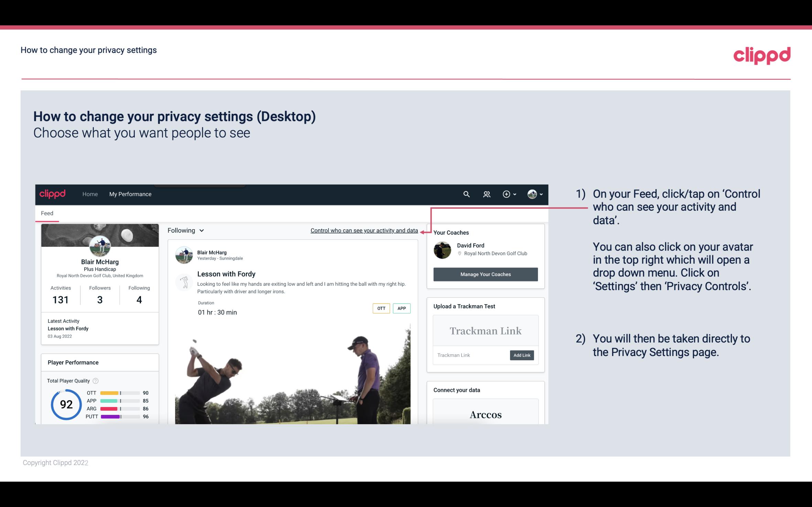This screenshot has width=812, height=507.
Task: Expand the Following dropdown on profile
Action: click(x=185, y=230)
